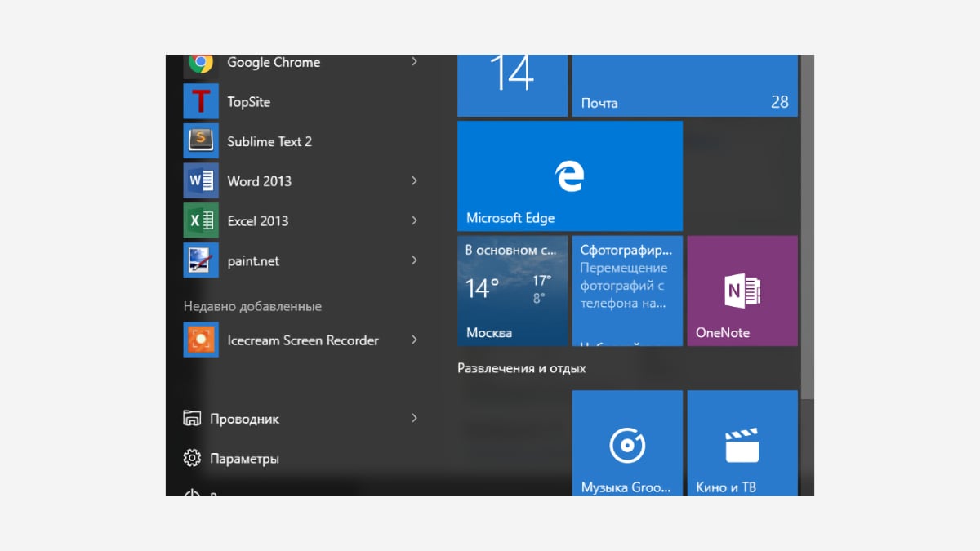The height and width of the screenshot is (551, 980).
Task: Launch paint.net icon
Action: point(201,260)
